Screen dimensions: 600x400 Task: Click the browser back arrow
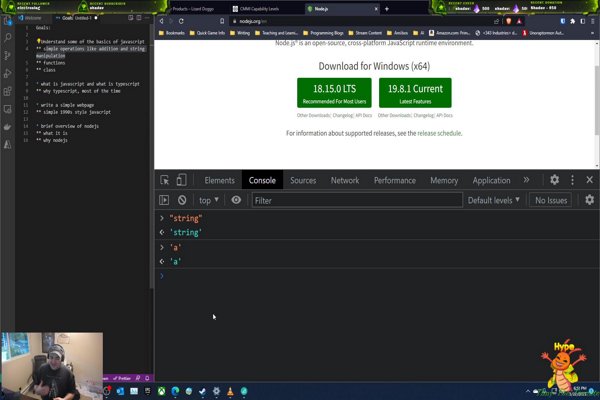coord(161,21)
